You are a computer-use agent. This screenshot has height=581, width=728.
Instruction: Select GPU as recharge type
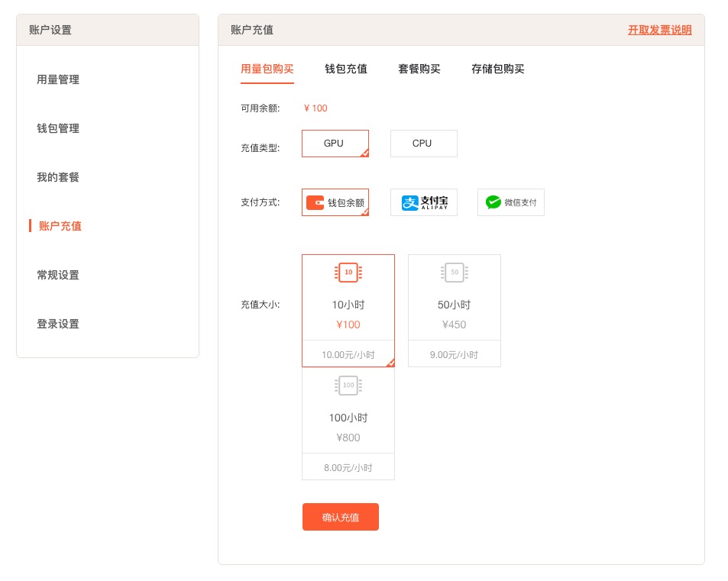pyautogui.click(x=335, y=144)
